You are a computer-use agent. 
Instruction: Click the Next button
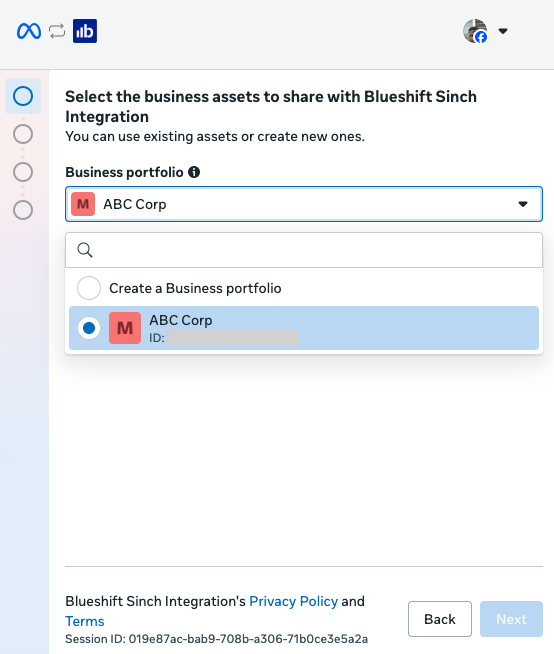pos(511,619)
